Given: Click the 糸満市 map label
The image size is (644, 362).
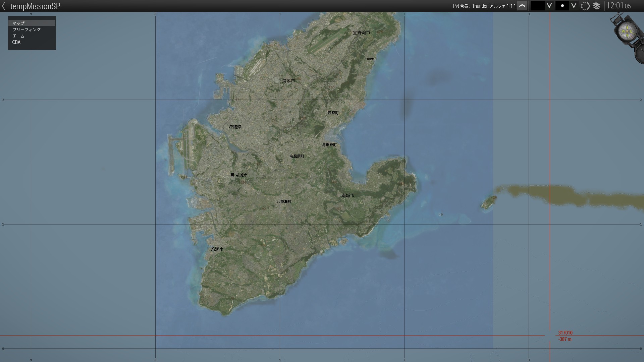Looking at the screenshot, I should pyautogui.click(x=217, y=249).
